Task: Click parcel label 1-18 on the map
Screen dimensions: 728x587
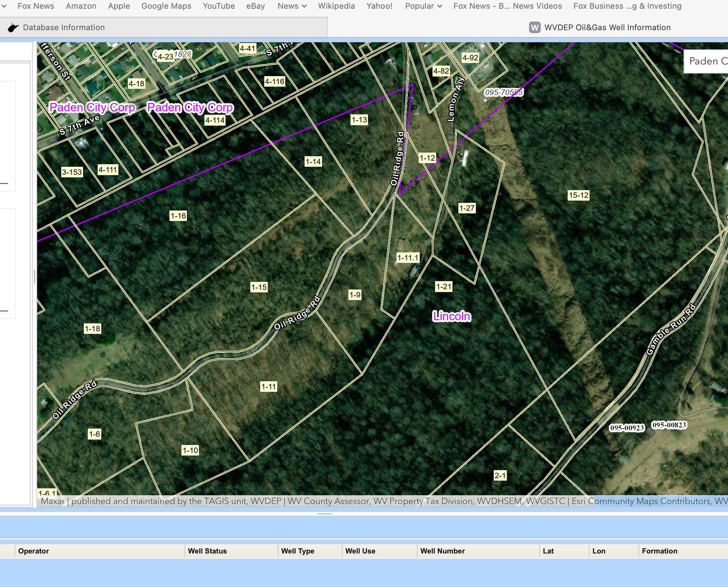Action: [x=93, y=329]
